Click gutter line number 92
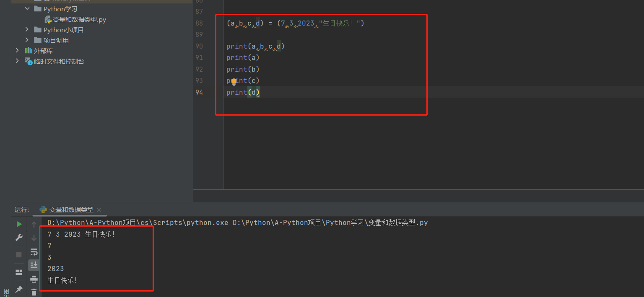Viewport: 644px width, 297px height. [x=199, y=70]
